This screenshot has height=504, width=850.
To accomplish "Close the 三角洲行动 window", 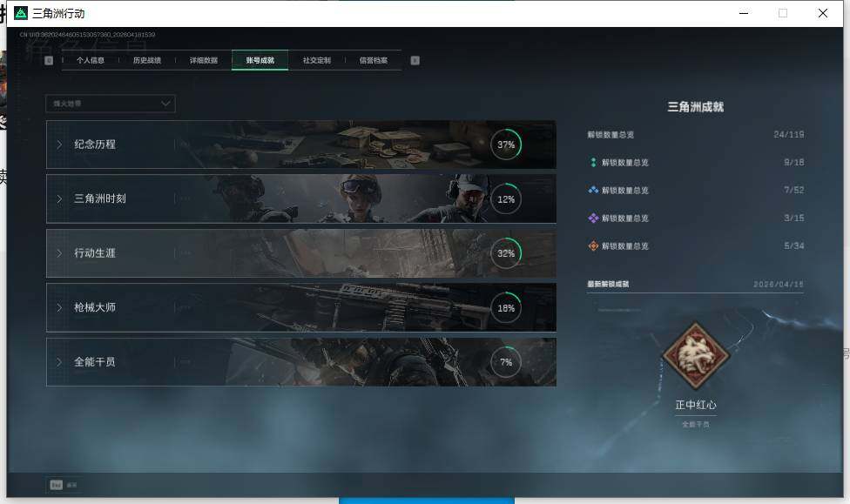I will coord(823,13).
